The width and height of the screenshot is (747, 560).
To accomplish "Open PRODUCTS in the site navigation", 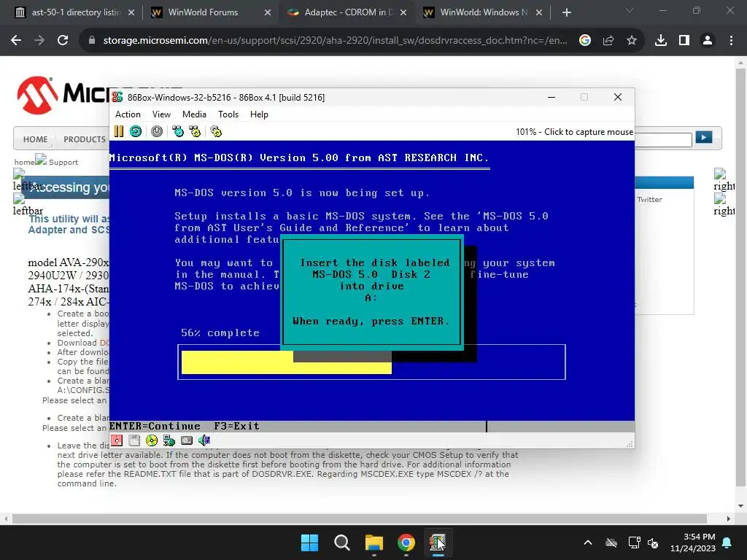I will (x=85, y=139).
